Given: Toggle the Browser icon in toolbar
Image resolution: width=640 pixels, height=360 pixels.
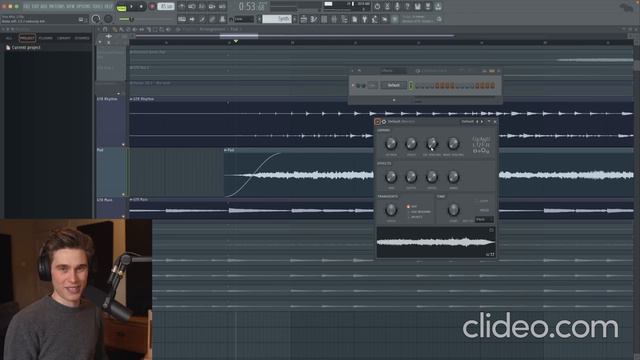Looking at the screenshot, I should [x=344, y=19].
